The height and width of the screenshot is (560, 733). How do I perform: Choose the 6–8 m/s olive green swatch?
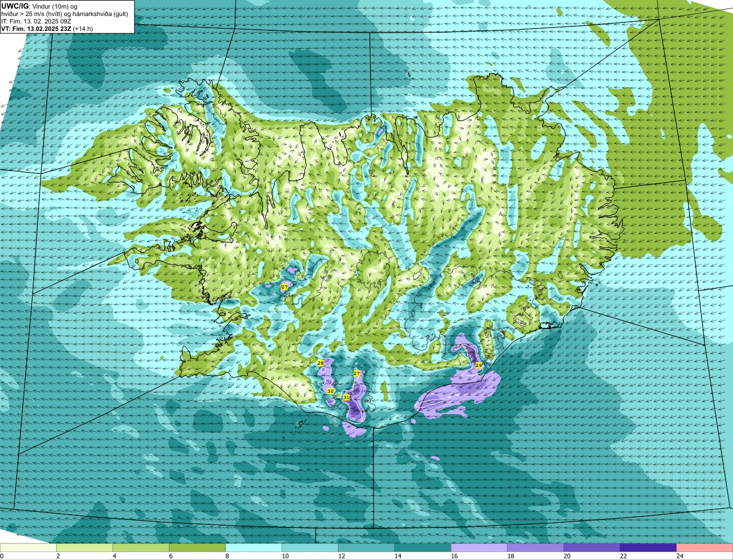[x=198, y=547]
